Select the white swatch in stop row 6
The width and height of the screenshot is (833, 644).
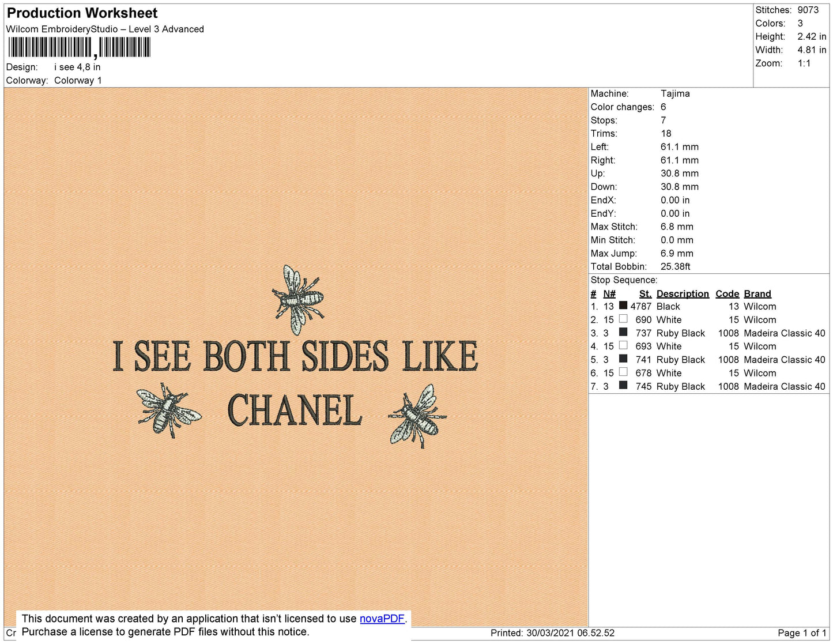pyautogui.click(x=623, y=372)
